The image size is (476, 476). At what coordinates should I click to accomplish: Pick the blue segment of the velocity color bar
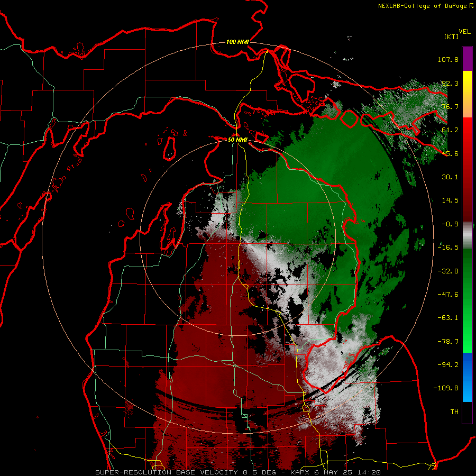pos(467,377)
